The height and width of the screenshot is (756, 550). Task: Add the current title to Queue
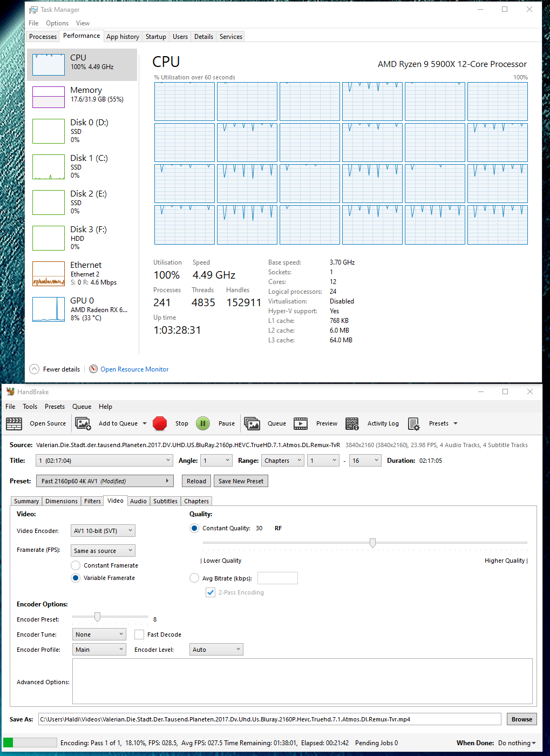point(117,423)
